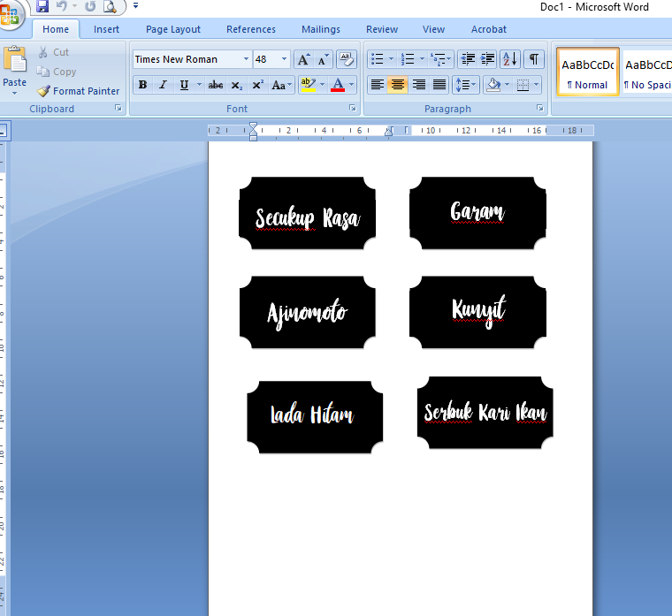The width and height of the screenshot is (672, 616).
Task: Open the Mailings tab
Action: click(x=321, y=29)
